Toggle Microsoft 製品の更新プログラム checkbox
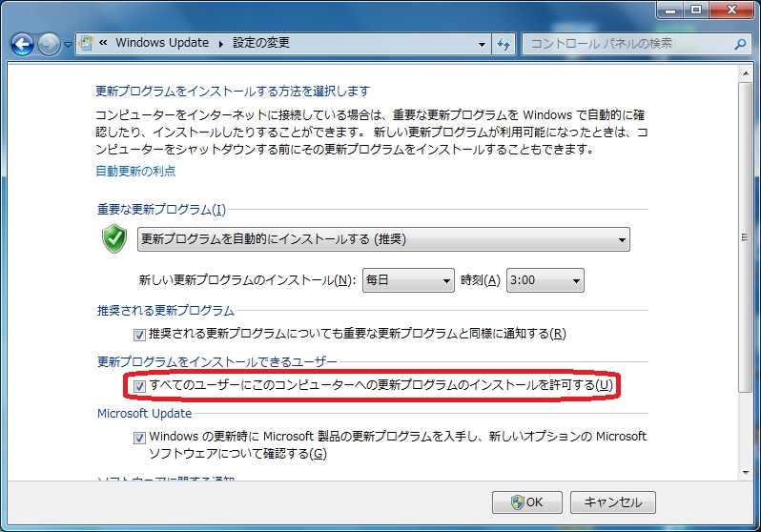Screen dimensions: 761x532 [139, 438]
